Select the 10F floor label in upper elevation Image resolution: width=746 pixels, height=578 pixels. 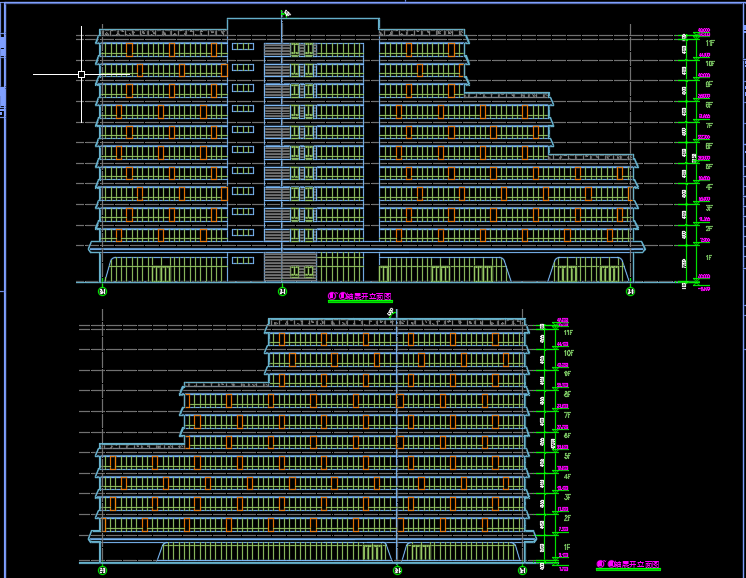710,64
